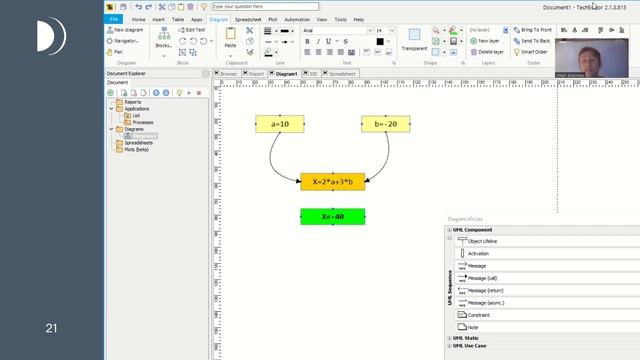The height and width of the screenshot is (360, 640).
Task: Click the 'Type your question here' field
Action: point(266,7)
